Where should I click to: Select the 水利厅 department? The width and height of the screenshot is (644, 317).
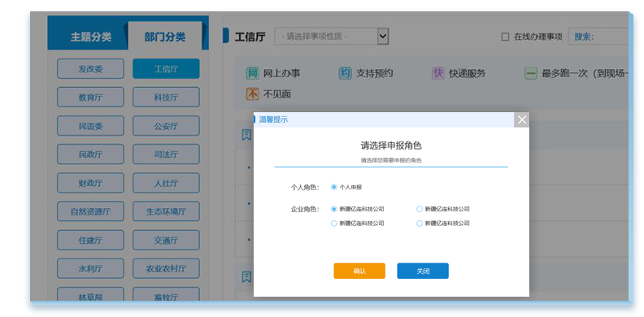(x=90, y=268)
